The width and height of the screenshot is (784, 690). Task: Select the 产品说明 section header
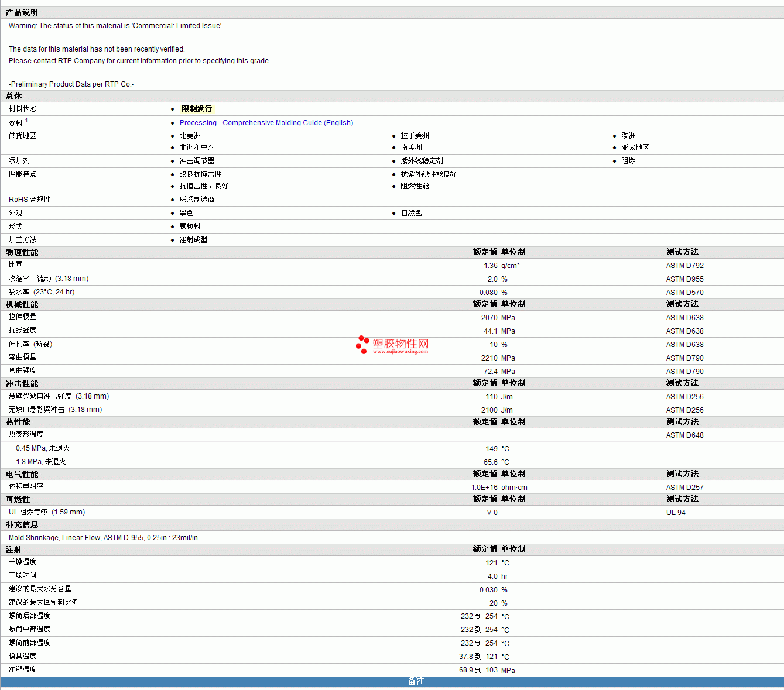pos(22,12)
